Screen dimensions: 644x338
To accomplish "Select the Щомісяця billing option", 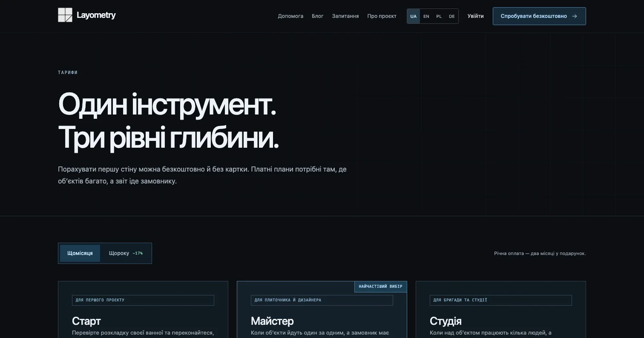I will click(x=80, y=253).
